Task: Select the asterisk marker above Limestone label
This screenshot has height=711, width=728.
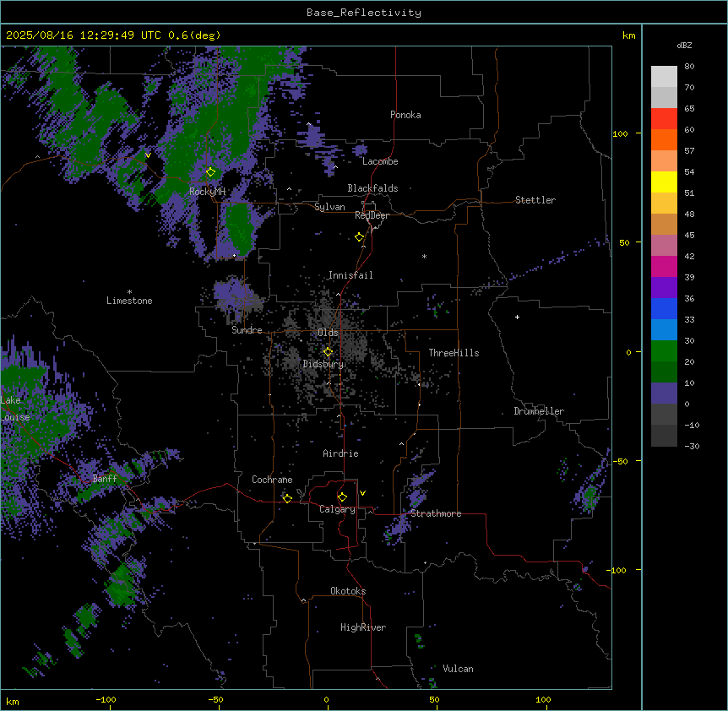Action: click(129, 292)
